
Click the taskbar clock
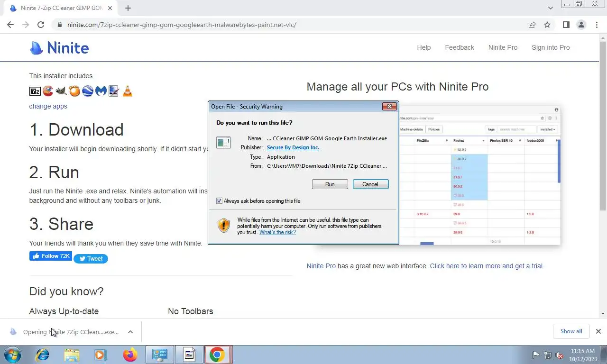tap(583, 355)
